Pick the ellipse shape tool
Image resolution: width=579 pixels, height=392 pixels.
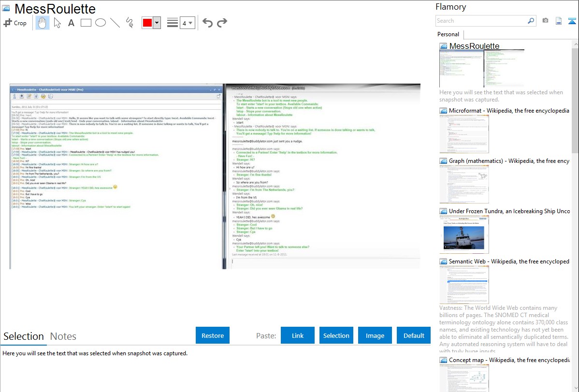[x=101, y=23]
